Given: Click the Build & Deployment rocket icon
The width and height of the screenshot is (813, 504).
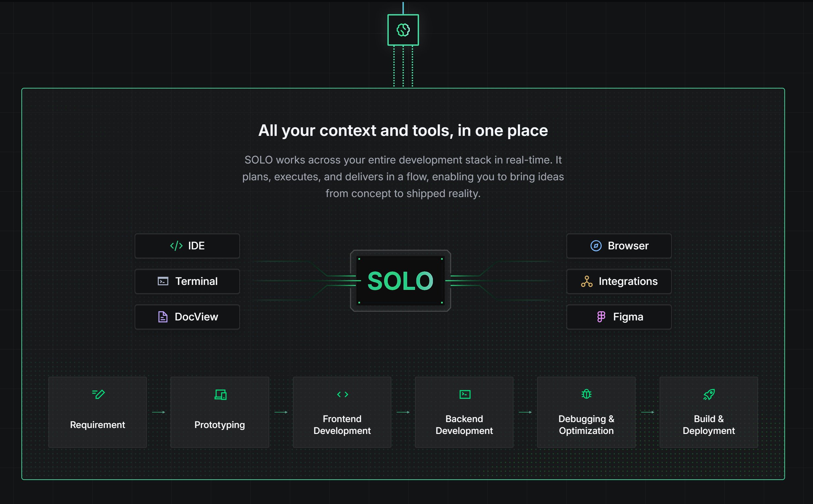Looking at the screenshot, I should point(709,394).
